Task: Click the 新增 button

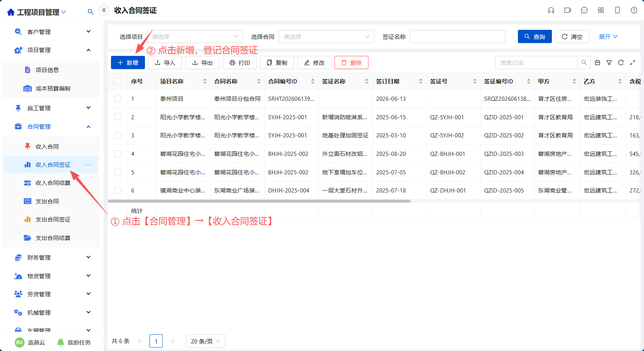Action: click(x=128, y=63)
